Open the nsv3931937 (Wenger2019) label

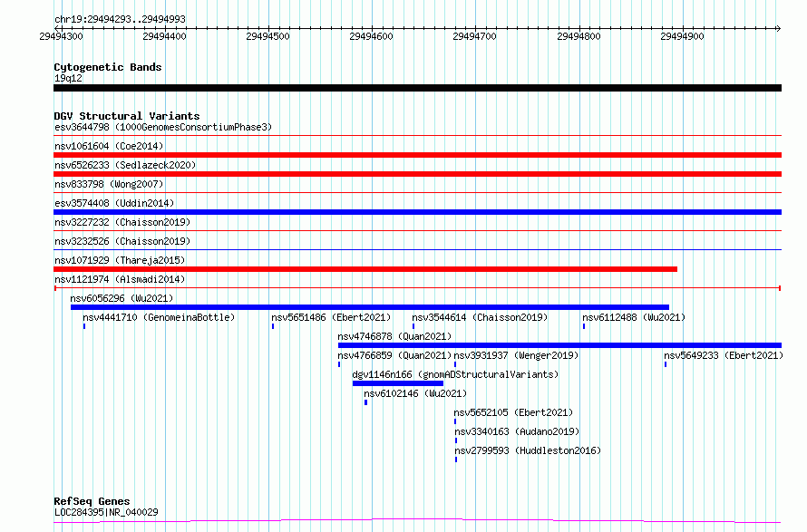coord(516,355)
